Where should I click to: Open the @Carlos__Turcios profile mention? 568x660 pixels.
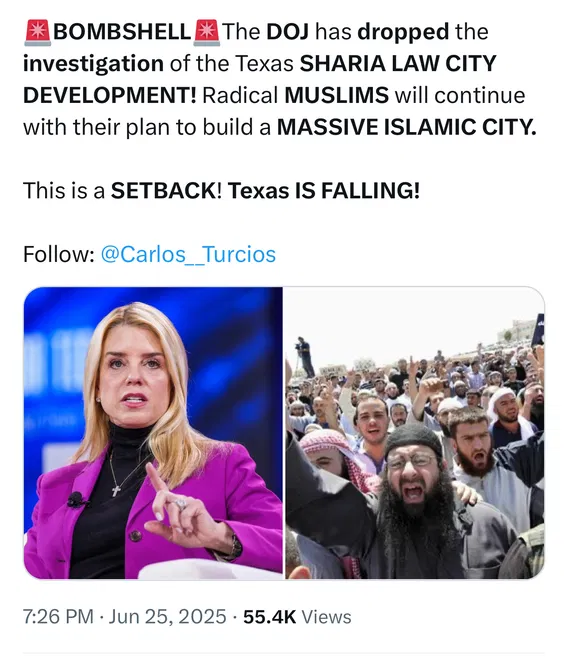188,254
